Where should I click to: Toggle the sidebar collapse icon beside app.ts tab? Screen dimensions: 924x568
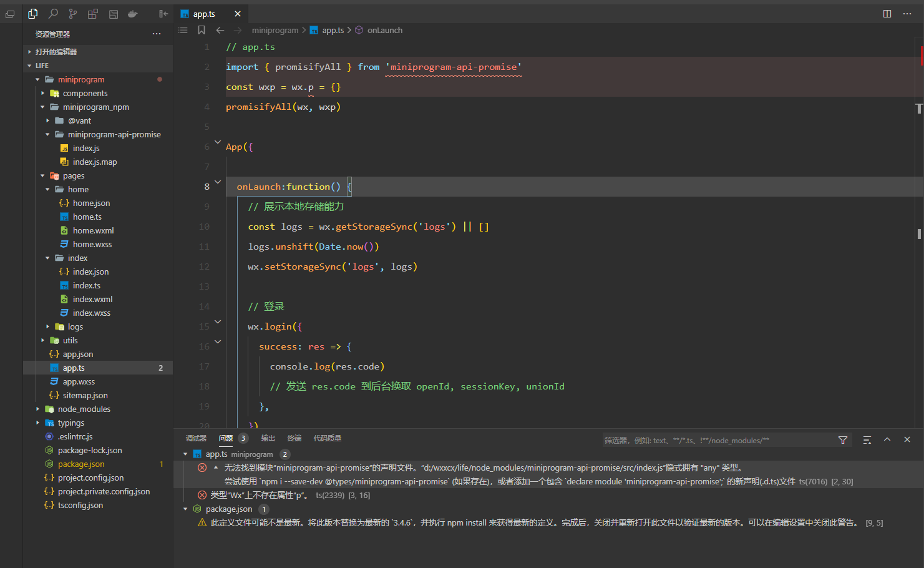coord(163,14)
